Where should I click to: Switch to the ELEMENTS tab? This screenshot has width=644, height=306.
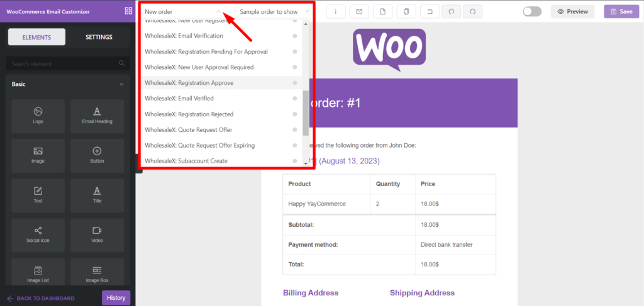click(x=36, y=37)
